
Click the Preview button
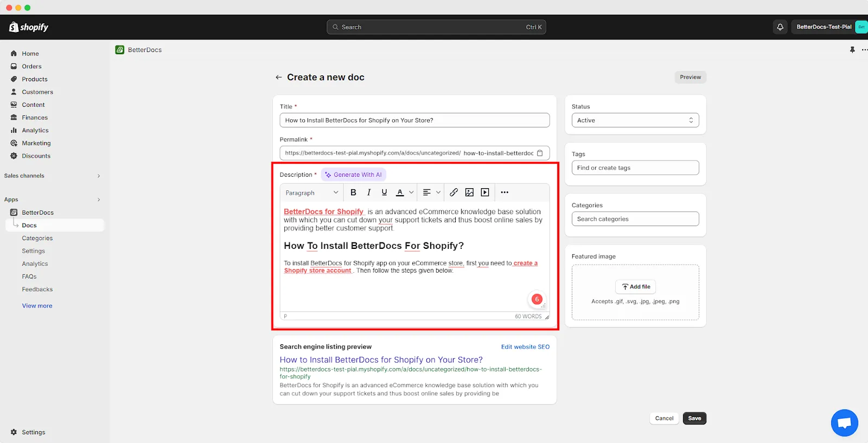690,77
